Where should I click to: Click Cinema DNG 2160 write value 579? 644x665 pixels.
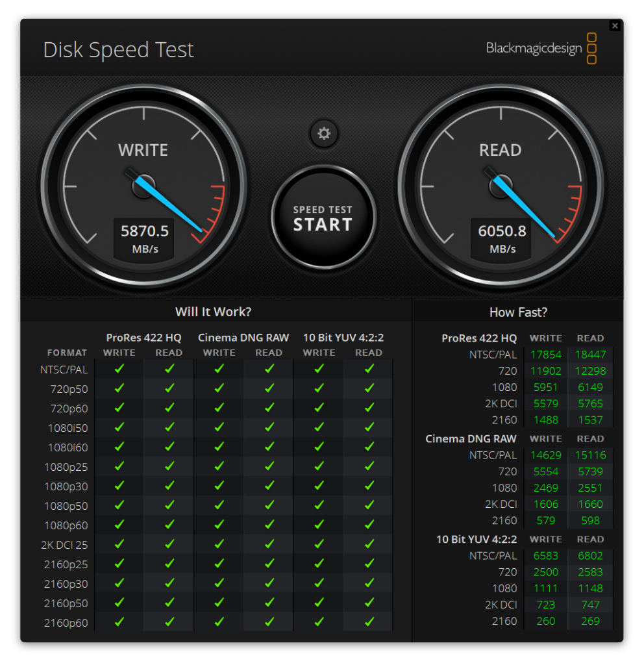(x=545, y=520)
